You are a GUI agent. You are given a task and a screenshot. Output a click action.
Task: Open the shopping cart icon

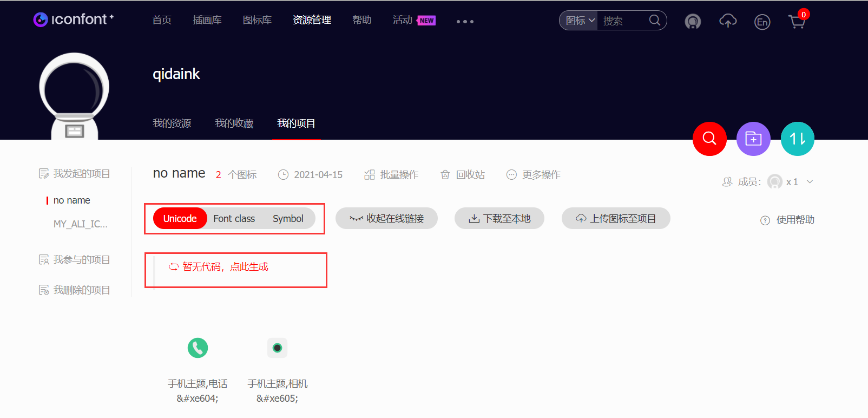click(797, 22)
